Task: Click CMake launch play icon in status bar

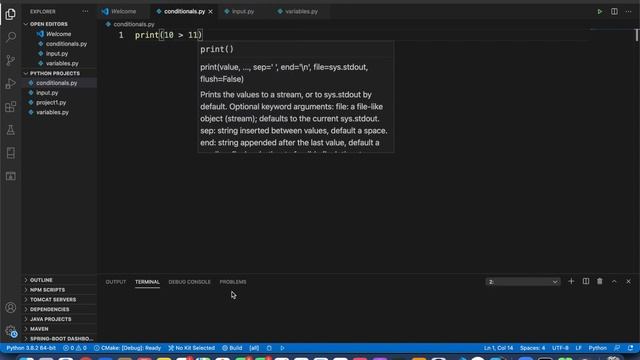Action: point(282,348)
